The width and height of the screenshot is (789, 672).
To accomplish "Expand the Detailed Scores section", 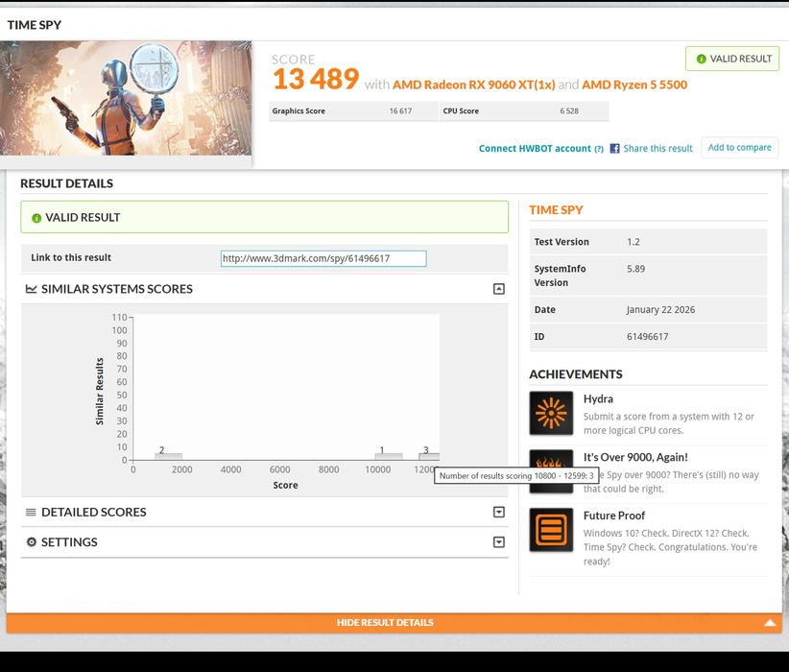I will 499,512.
